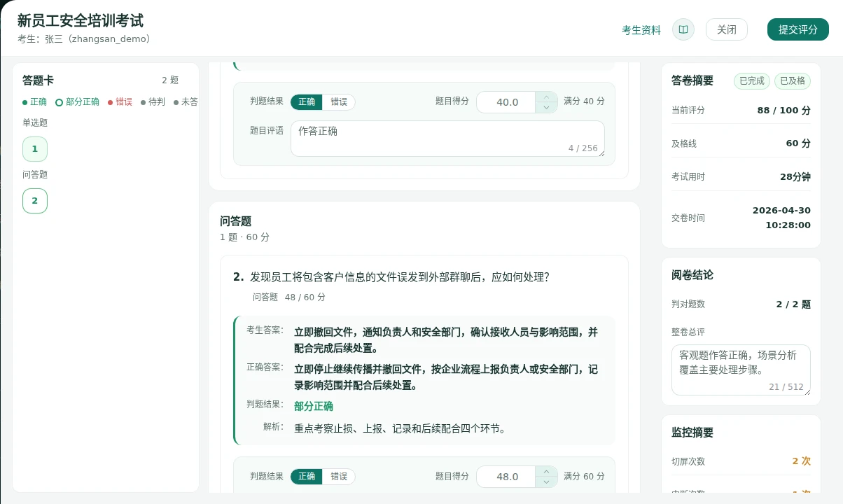Click the 已及格 status badge

pyautogui.click(x=793, y=80)
